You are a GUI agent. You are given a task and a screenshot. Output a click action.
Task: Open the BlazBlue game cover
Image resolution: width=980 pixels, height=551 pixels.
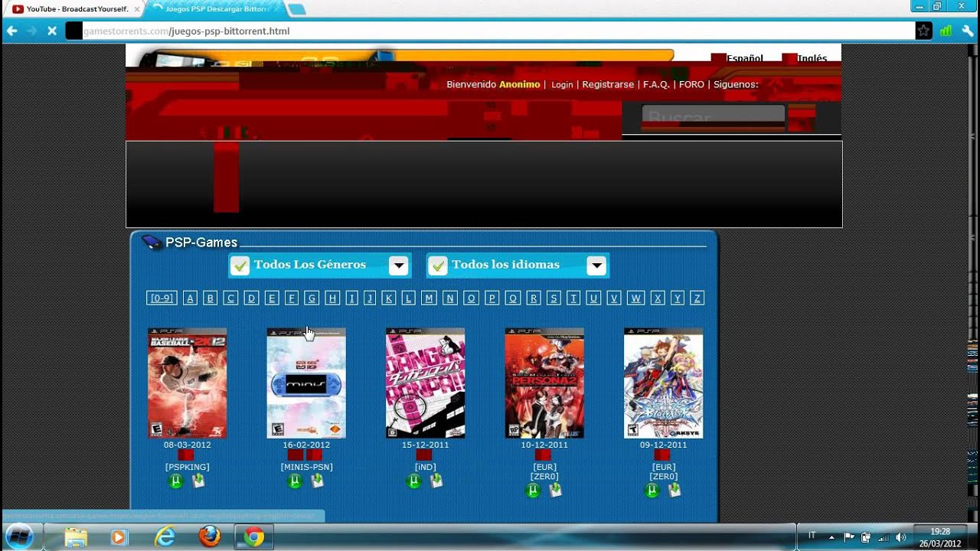pyautogui.click(x=663, y=383)
